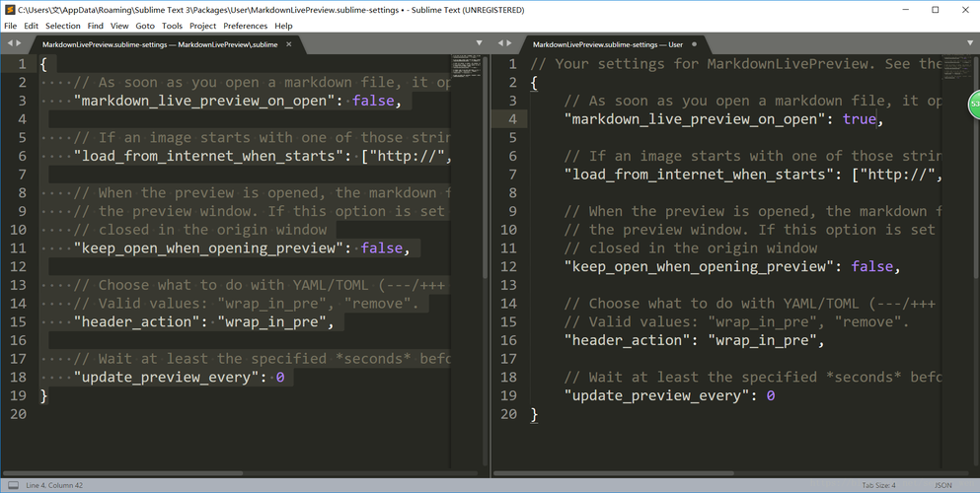This screenshot has width=980, height=493.
Task: Click left pane's previous tab arrow
Action: tap(9, 44)
